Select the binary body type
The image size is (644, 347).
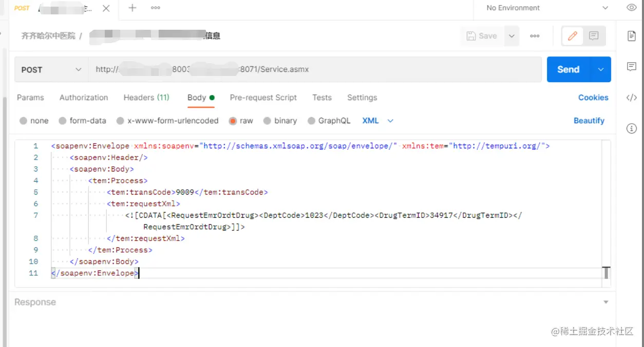tap(280, 121)
